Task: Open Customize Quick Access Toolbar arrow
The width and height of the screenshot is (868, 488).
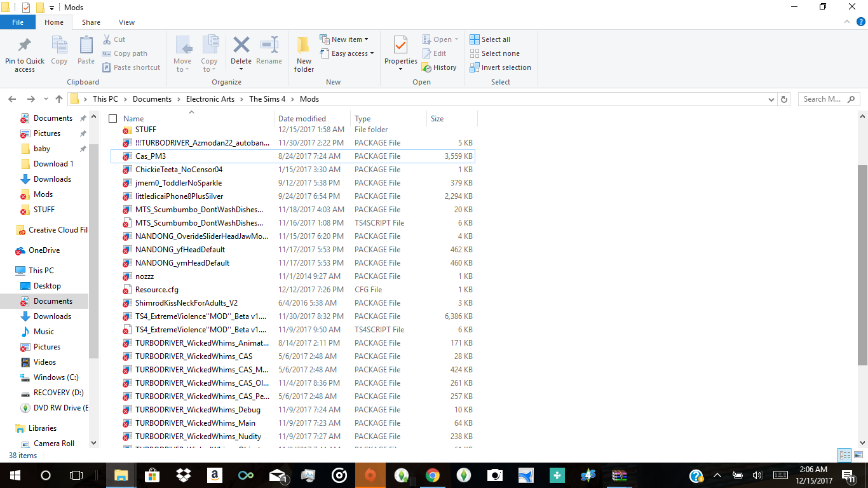Action: (52, 8)
